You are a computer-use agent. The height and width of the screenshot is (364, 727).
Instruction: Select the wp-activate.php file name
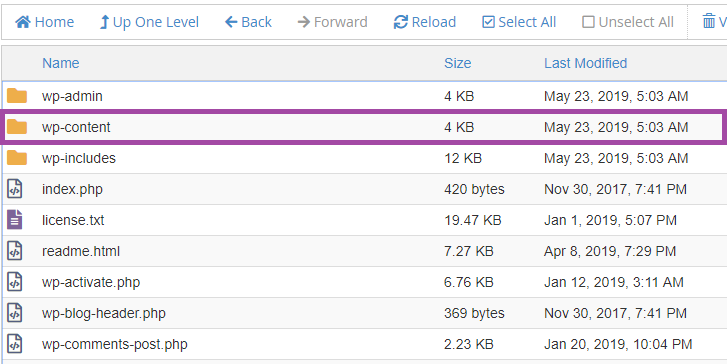point(91,282)
